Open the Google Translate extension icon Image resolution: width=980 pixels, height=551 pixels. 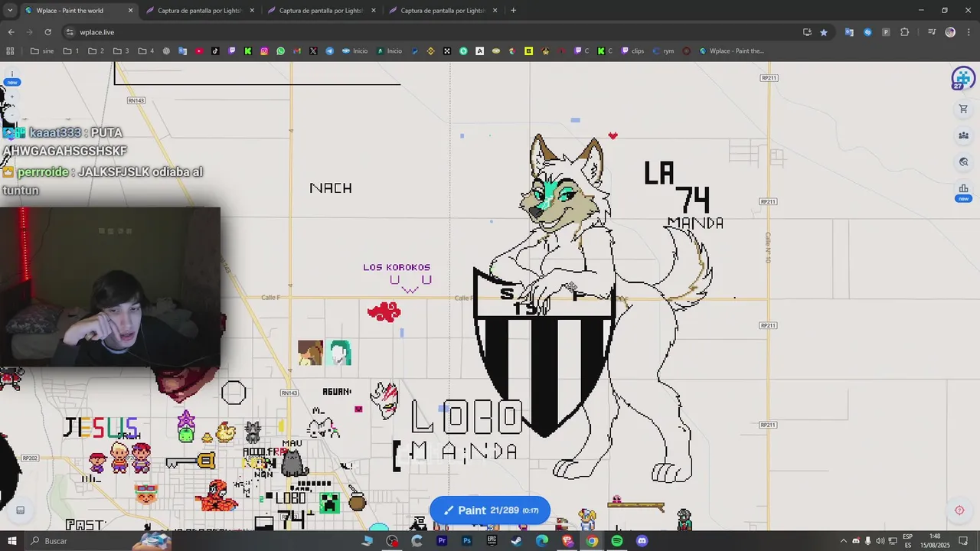click(x=849, y=32)
